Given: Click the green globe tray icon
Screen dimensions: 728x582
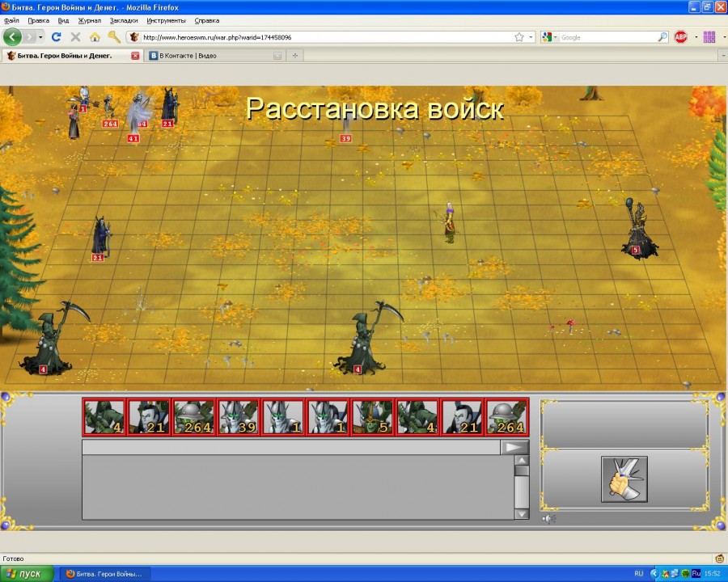Looking at the screenshot, I should click(685, 574).
